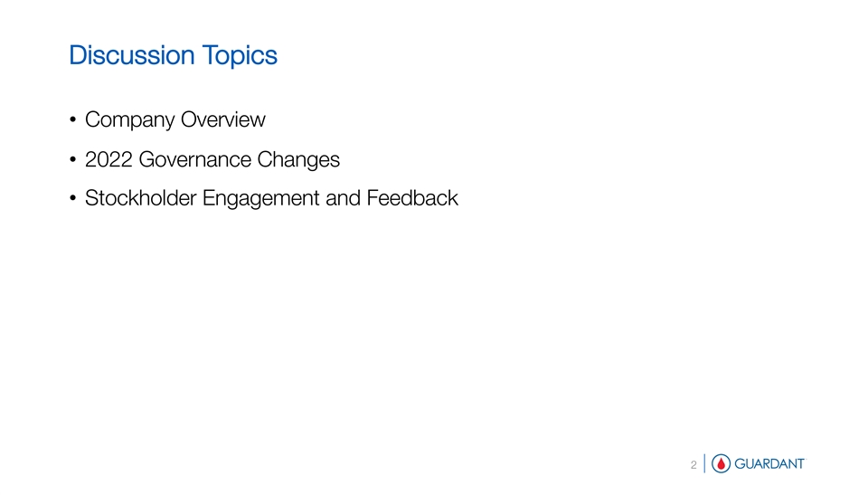Click the Guardant red droplet logo icon

point(722,464)
